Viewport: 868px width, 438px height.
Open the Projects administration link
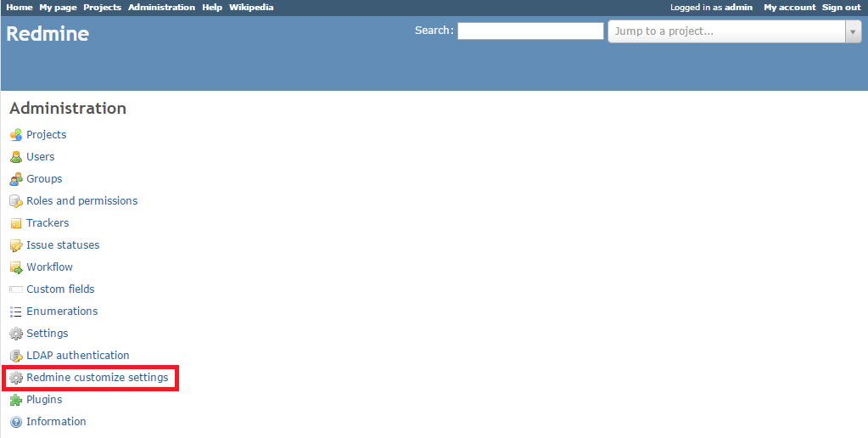click(47, 135)
